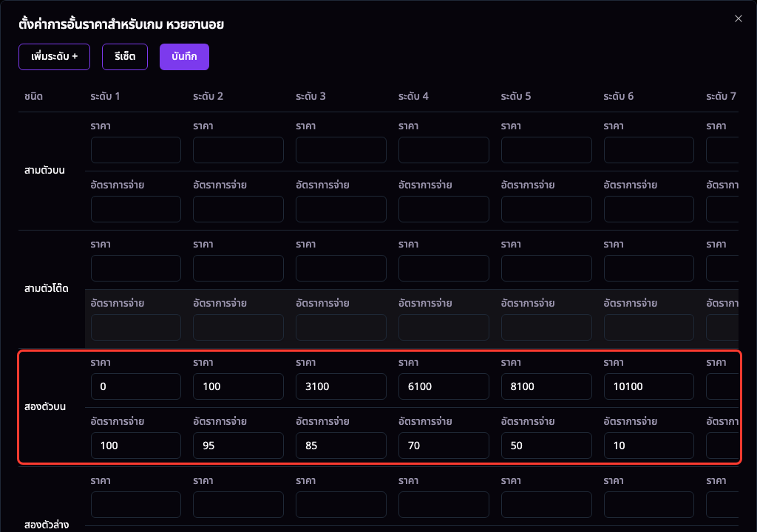
Task: Edit สองตัวบน ราคา field showing 10100
Action: (649, 386)
